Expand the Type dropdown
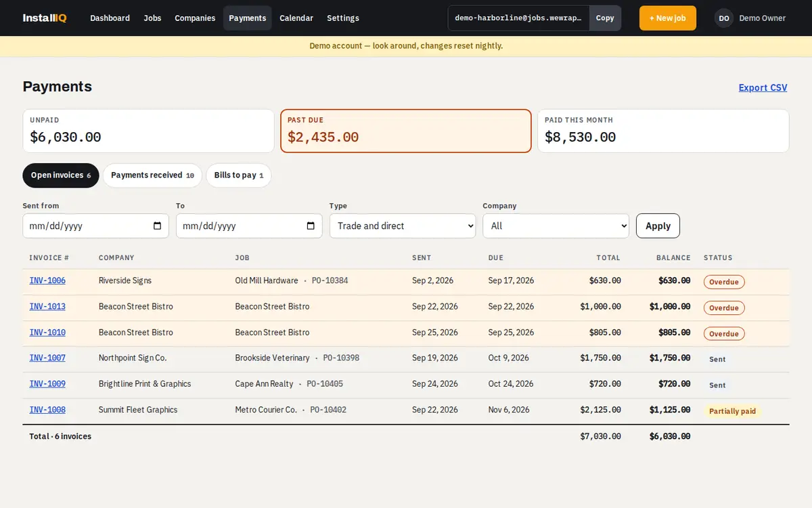This screenshot has height=508, width=812. (x=403, y=226)
